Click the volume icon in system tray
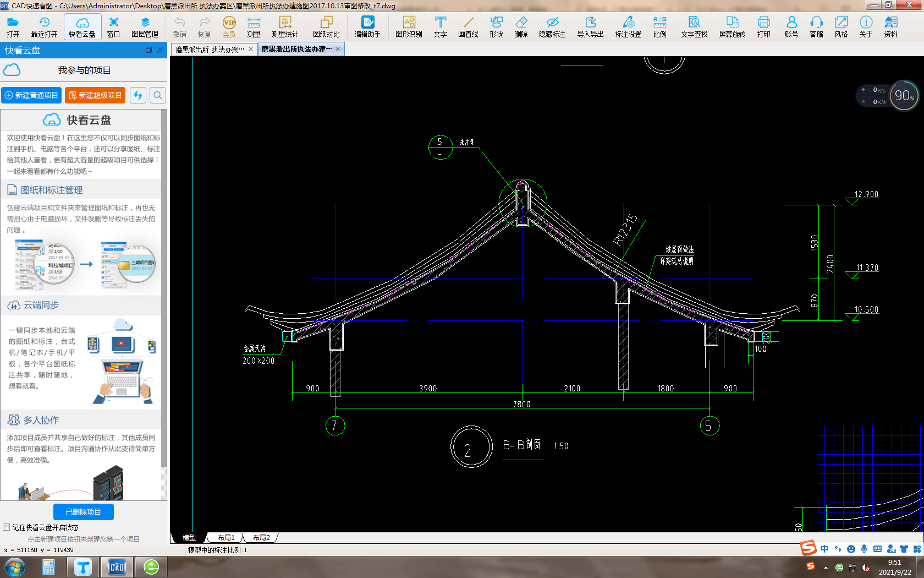 866,568
